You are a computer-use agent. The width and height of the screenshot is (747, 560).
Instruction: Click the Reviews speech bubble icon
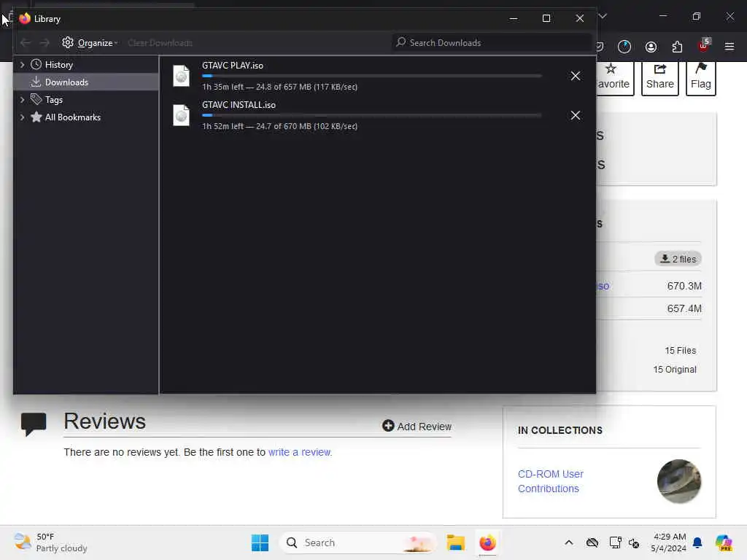pyautogui.click(x=34, y=424)
